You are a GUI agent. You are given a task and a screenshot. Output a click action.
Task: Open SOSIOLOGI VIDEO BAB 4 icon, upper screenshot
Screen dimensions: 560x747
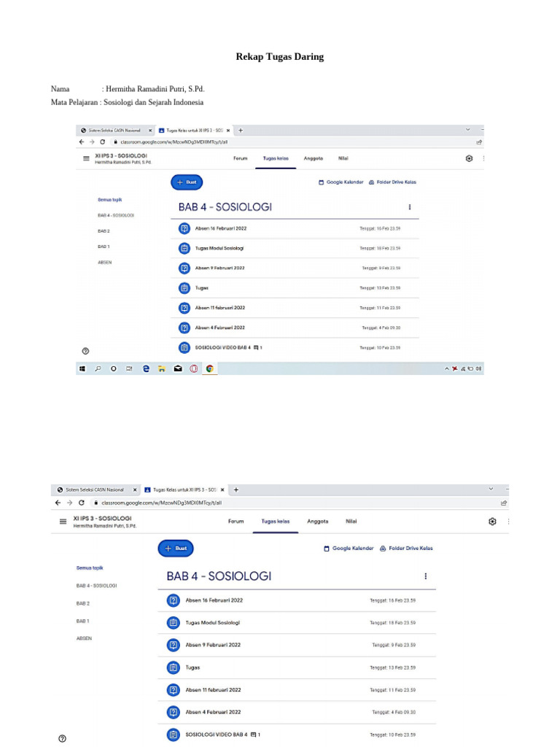[184, 348]
